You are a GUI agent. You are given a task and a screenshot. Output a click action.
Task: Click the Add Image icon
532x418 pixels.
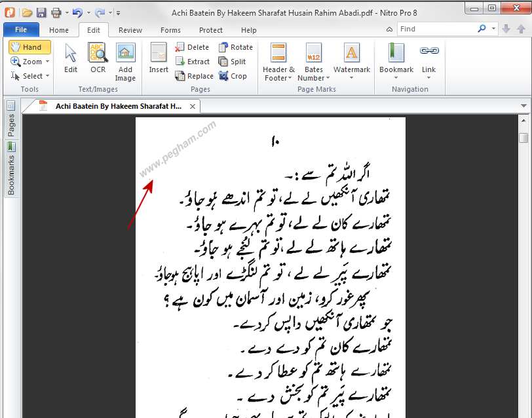pos(125,54)
